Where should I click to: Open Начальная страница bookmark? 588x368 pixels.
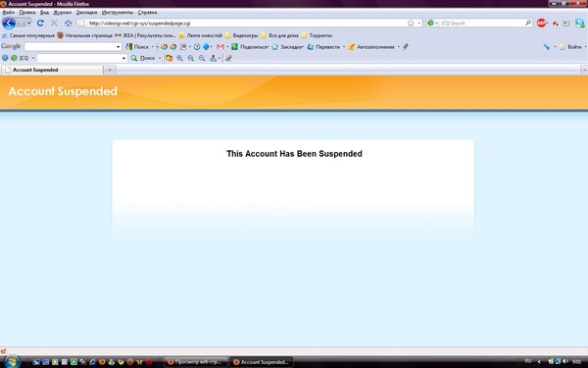click(x=84, y=35)
